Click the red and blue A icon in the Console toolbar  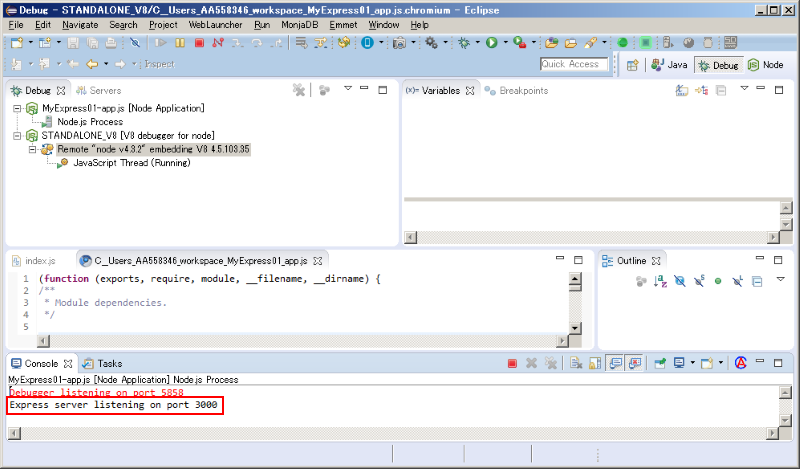(x=741, y=363)
